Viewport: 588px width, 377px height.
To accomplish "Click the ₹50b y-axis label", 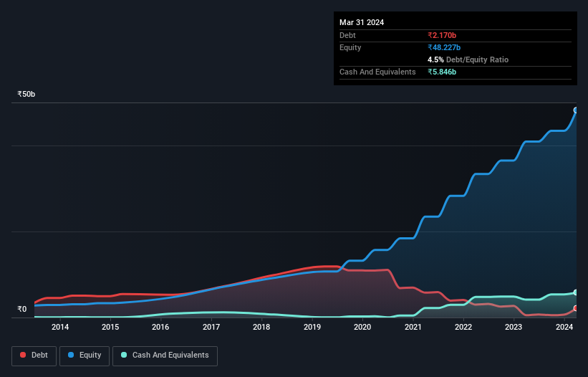I will click(26, 94).
